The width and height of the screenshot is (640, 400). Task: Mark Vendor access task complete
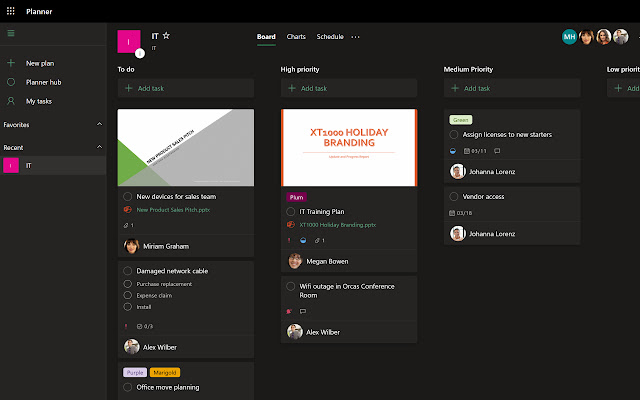[x=453, y=196]
